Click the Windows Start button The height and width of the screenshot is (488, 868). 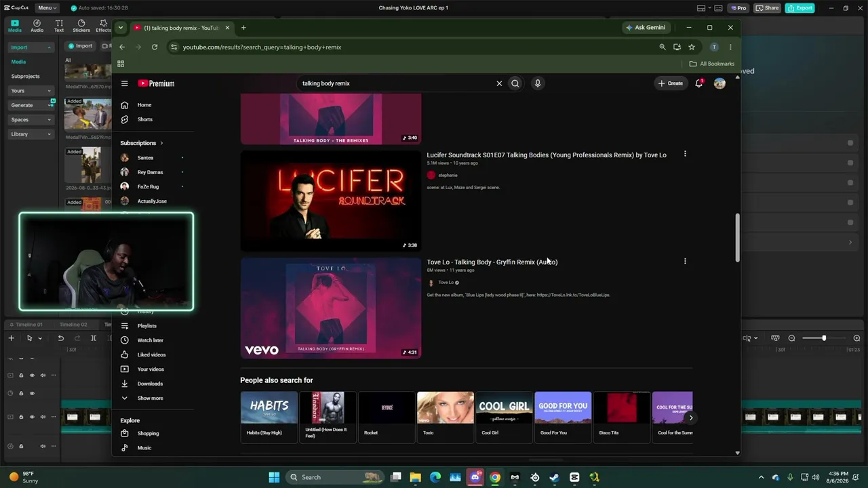tap(274, 477)
